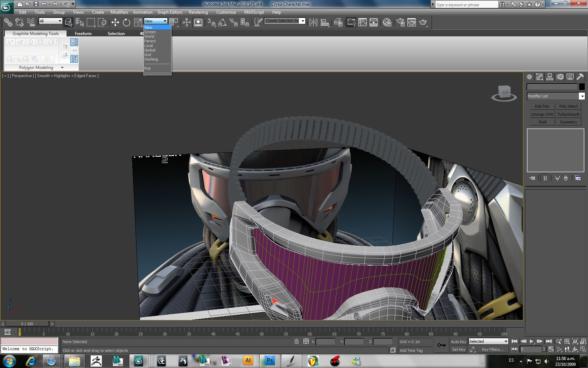
Task: Click the Edit Poly modifier button
Action: coord(542,106)
